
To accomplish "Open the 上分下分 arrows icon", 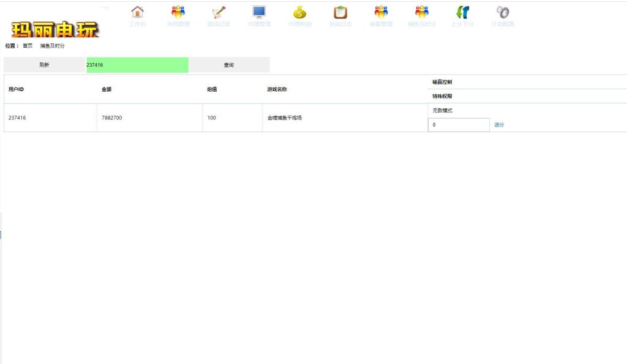I will click(x=462, y=12).
